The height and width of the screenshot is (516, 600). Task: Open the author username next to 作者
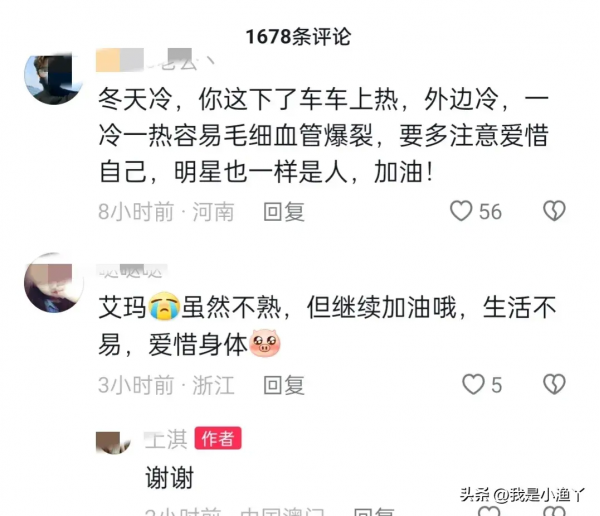pos(166,439)
